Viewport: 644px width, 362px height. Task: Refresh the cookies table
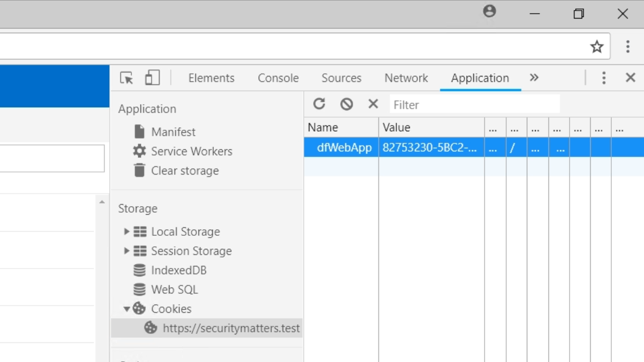(319, 104)
